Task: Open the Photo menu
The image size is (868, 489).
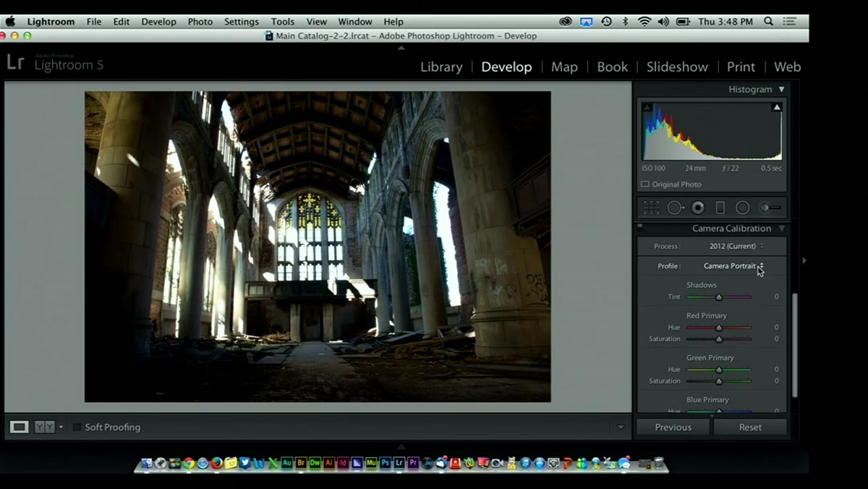Action: pos(200,22)
